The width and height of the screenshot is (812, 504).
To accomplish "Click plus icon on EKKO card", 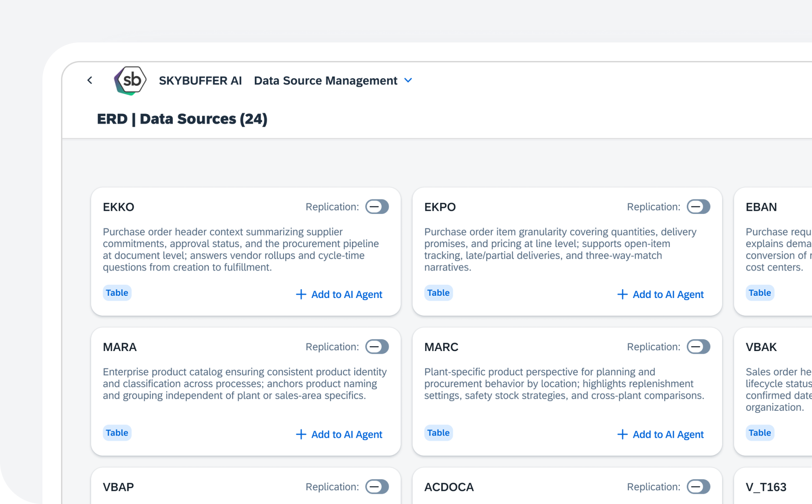I will click(x=301, y=294).
